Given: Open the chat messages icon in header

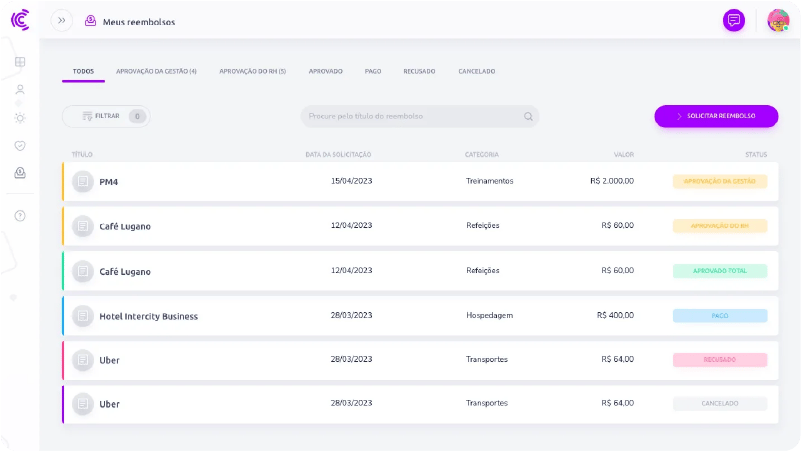Looking at the screenshot, I should click(734, 20).
